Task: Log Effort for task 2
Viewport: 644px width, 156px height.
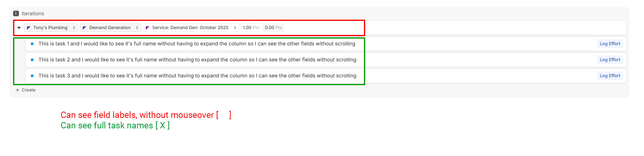Action: 610,60
